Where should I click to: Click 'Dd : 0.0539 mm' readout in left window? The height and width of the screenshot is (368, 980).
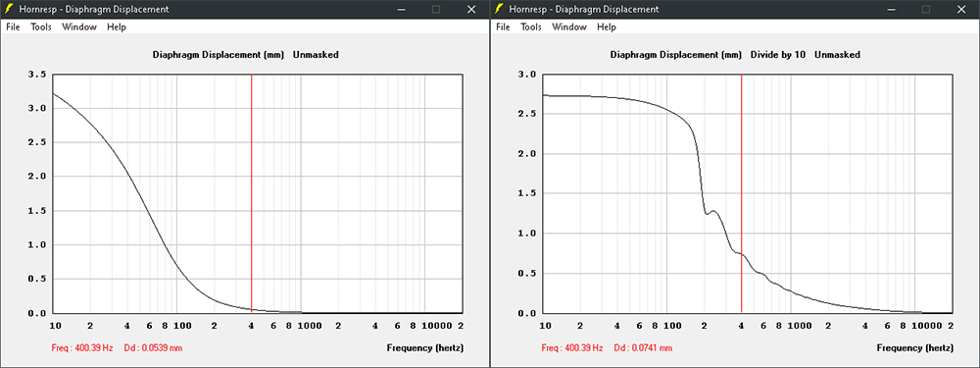pos(153,348)
